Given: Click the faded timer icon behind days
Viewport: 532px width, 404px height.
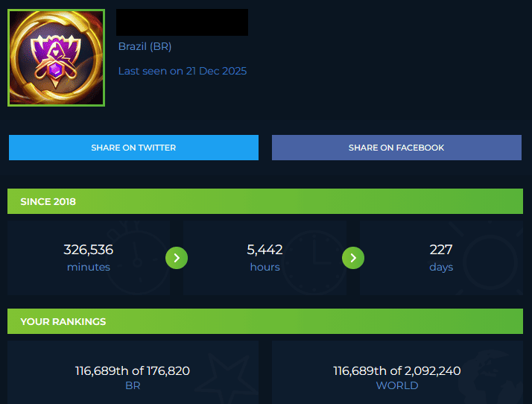Looking at the screenshot, I should 490,259.
